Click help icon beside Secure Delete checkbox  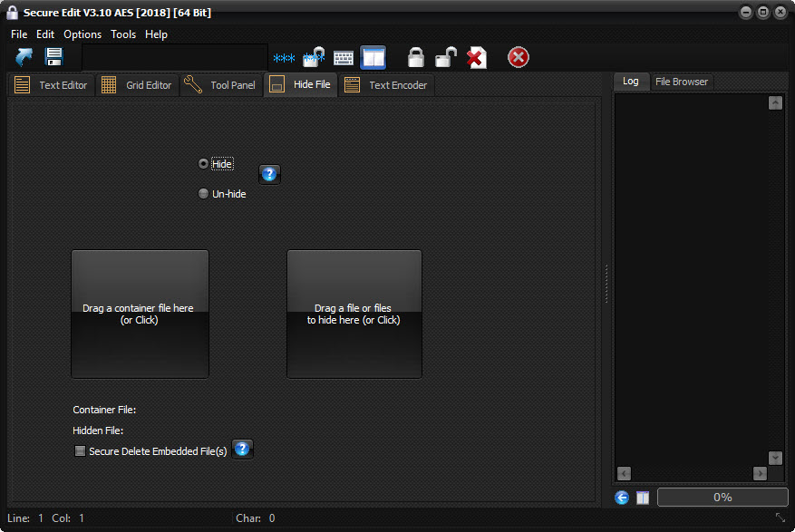pos(242,449)
